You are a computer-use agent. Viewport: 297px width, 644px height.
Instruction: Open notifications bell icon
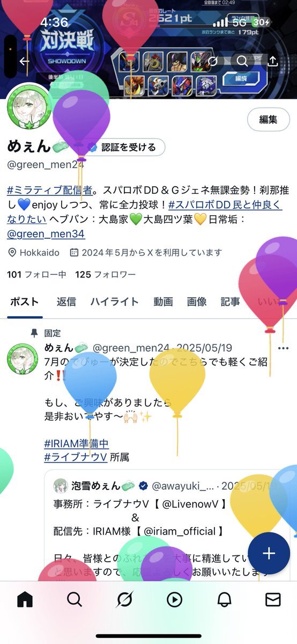[x=224, y=599]
